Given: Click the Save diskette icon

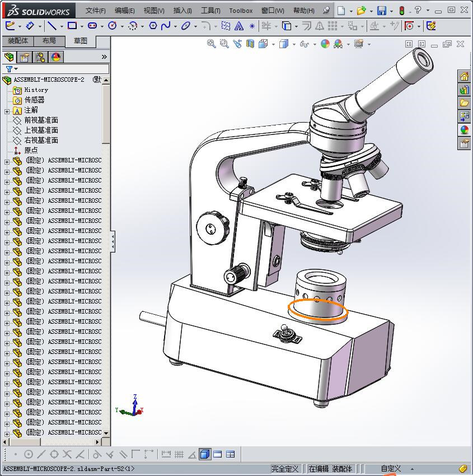Looking at the screenshot, I should pos(381,11).
